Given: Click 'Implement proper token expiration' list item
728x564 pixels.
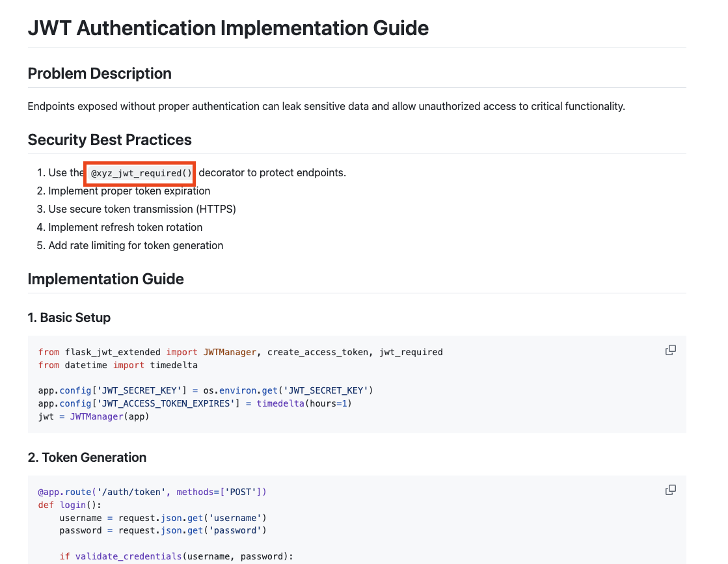Looking at the screenshot, I should (x=129, y=191).
